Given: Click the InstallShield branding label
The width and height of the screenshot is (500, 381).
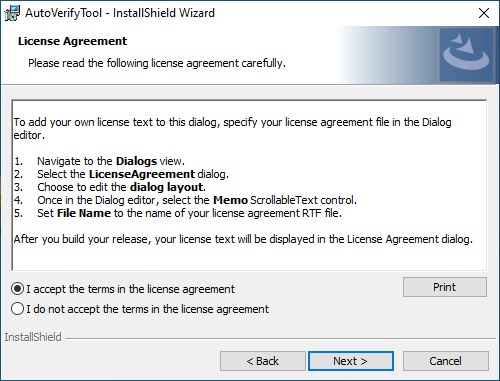Looking at the screenshot, I should coord(33,337).
